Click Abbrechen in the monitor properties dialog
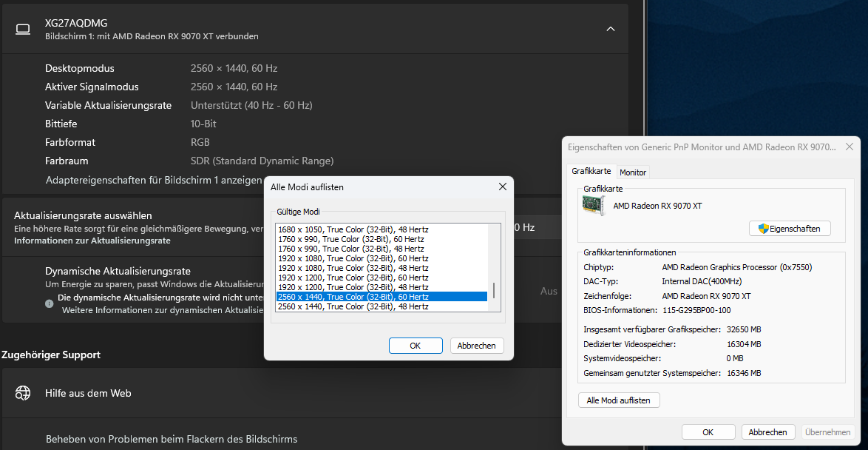The height and width of the screenshot is (450, 868). pyautogui.click(x=767, y=432)
